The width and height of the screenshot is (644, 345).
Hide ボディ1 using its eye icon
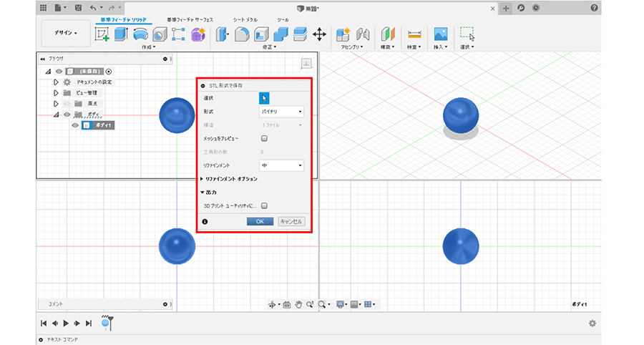(x=74, y=125)
